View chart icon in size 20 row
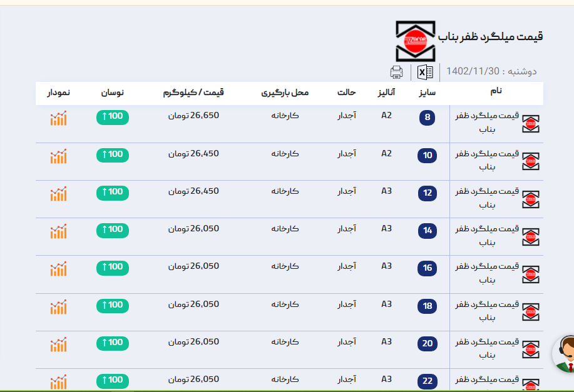Image resolution: width=574 pixels, height=392 pixels. tap(58, 344)
